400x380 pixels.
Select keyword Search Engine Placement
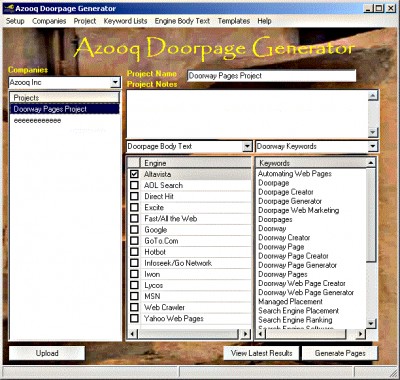point(298,311)
